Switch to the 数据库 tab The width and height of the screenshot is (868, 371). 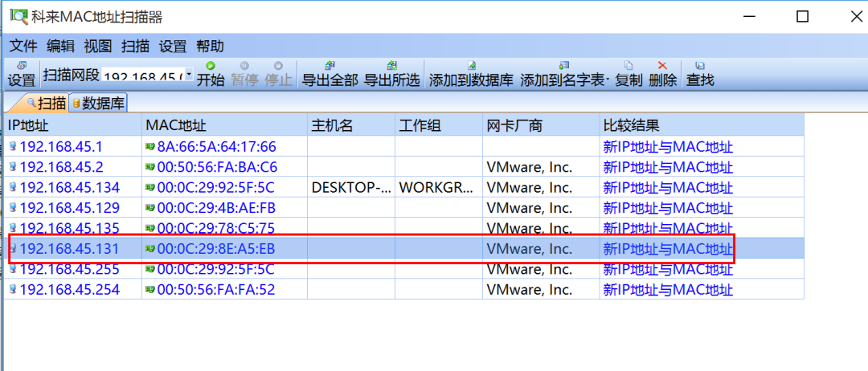(x=98, y=104)
